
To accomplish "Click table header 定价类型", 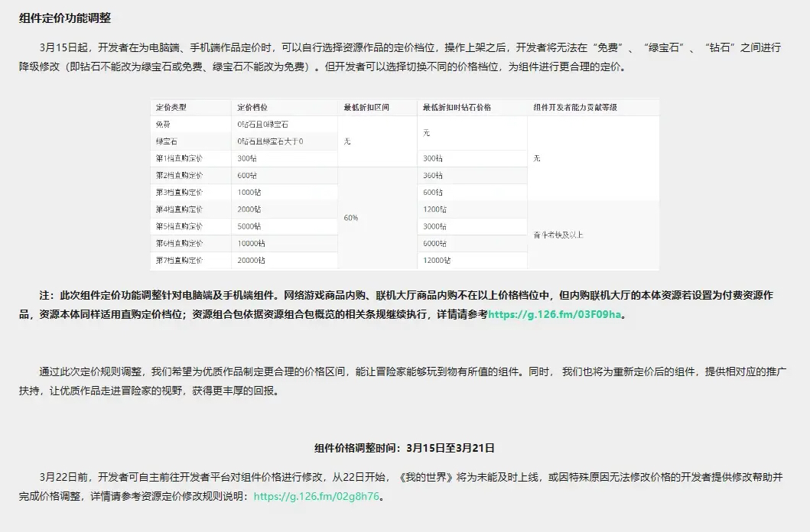I will [171, 107].
